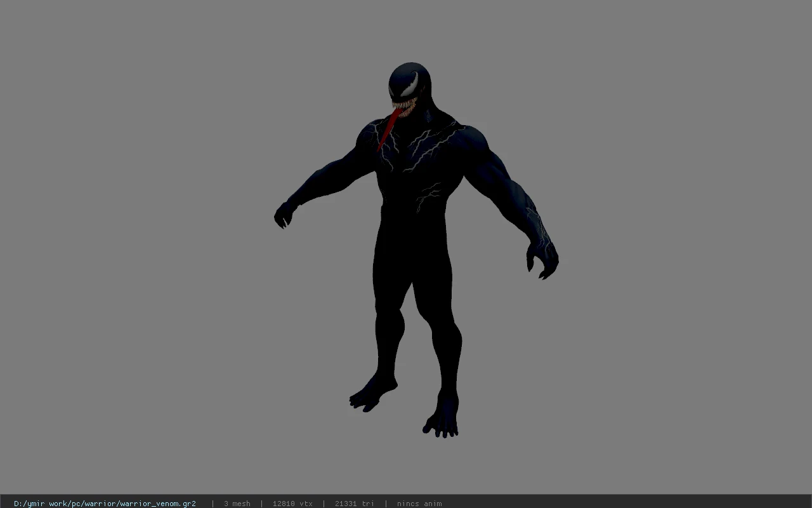Click the '3 mesh' status entry

coord(237,504)
